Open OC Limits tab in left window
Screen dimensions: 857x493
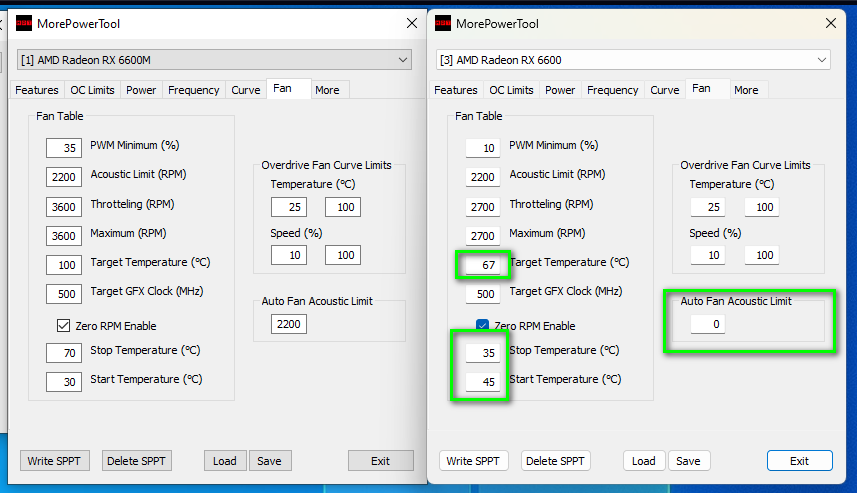coord(92,90)
